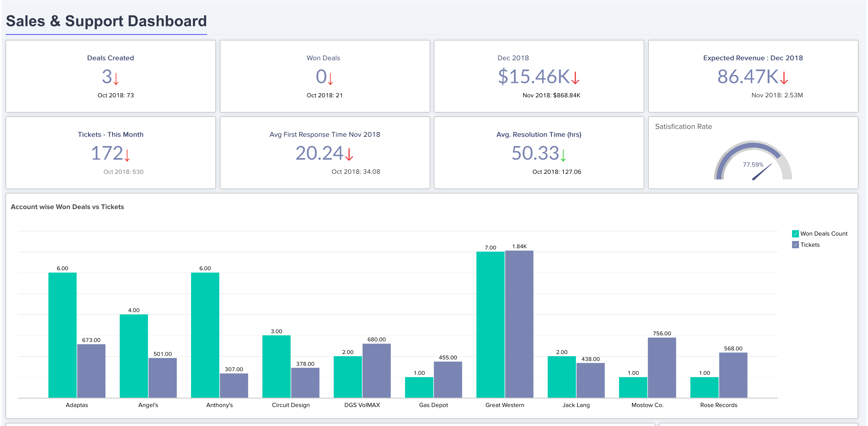868x426 pixels.
Task: Click the Tickets legend label
Action: 810,245
